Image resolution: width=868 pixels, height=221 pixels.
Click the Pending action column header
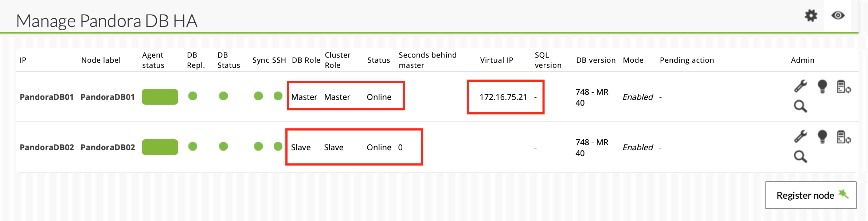coord(687,60)
